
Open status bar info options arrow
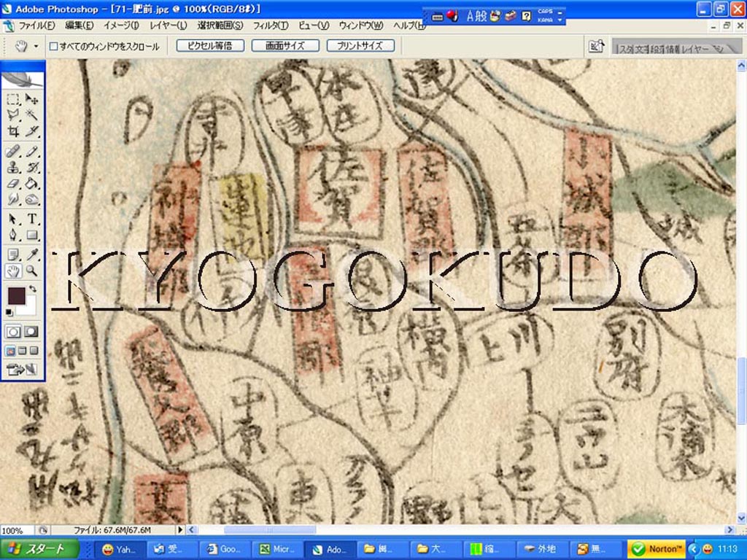coord(180,529)
